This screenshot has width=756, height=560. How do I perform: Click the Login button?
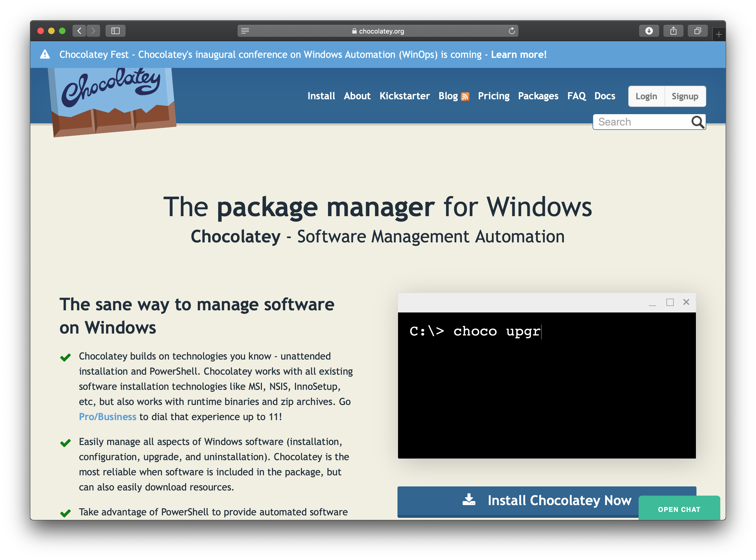[x=646, y=96]
